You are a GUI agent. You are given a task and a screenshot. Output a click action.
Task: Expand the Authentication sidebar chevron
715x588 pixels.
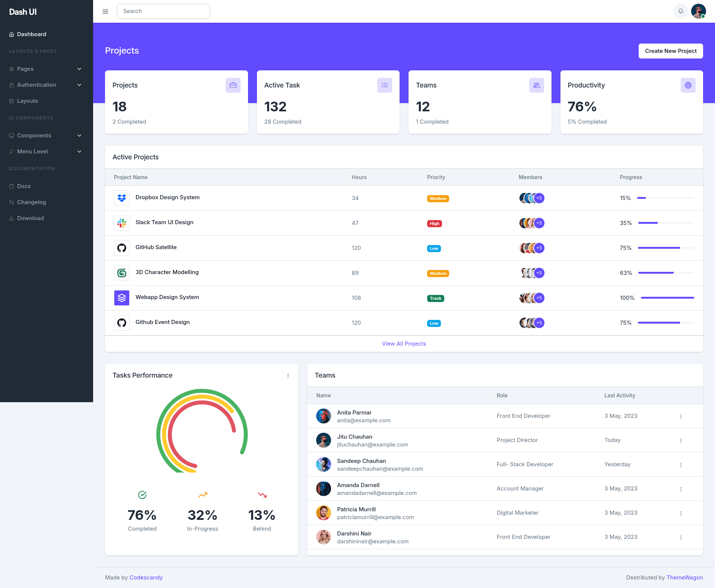(x=79, y=85)
